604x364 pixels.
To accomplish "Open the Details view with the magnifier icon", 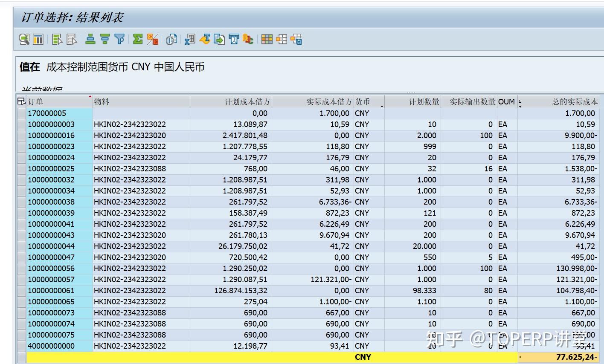I will [24, 39].
